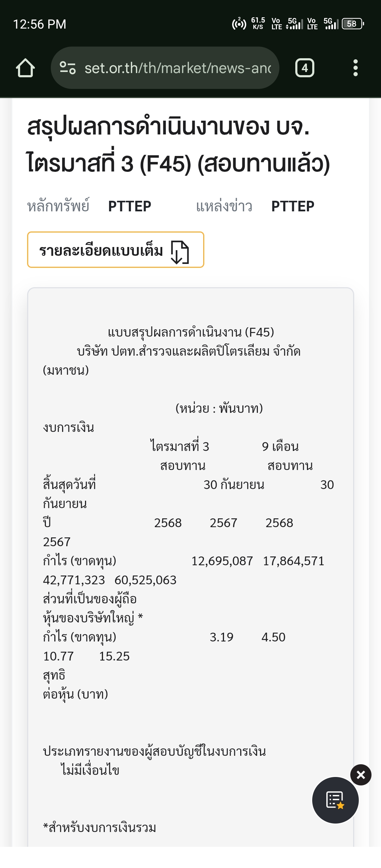Viewport: 381px width, 868px height.
Task: Select the PTTEP security symbol text
Action: click(x=129, y=206)
